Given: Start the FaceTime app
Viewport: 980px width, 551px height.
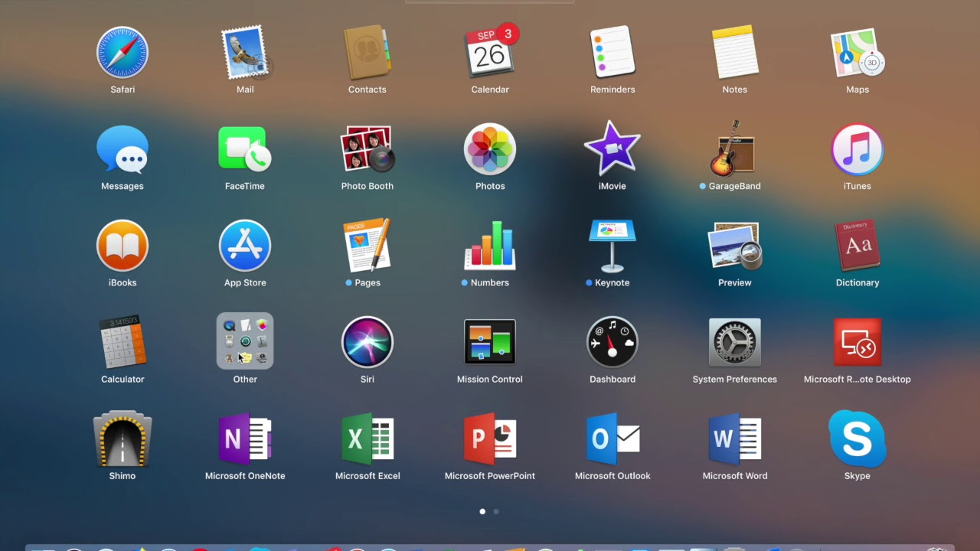Looking at the screenshot, I should (x=245, y=149).
